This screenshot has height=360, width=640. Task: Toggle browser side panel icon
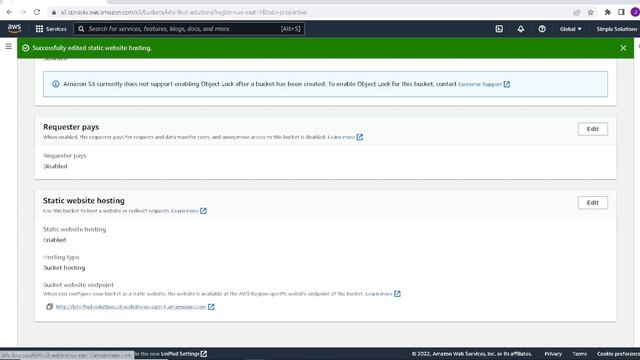pos(621,12)
